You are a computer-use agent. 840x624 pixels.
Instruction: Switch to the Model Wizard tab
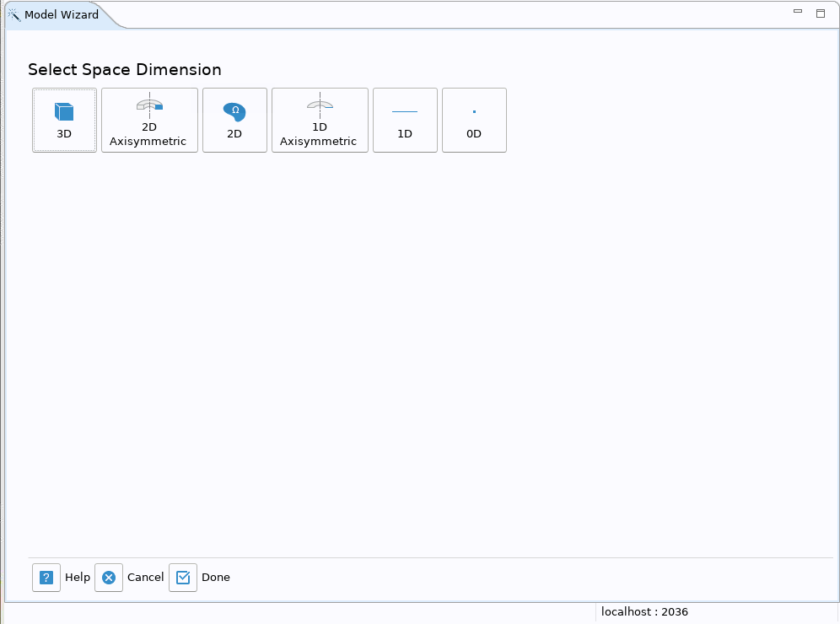click(61, 15)
